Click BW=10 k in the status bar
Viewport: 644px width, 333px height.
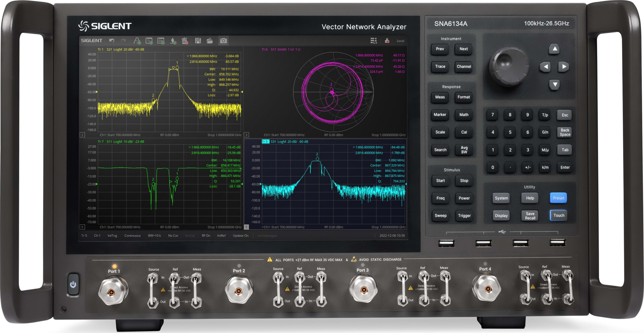click(x=154, y=235)
